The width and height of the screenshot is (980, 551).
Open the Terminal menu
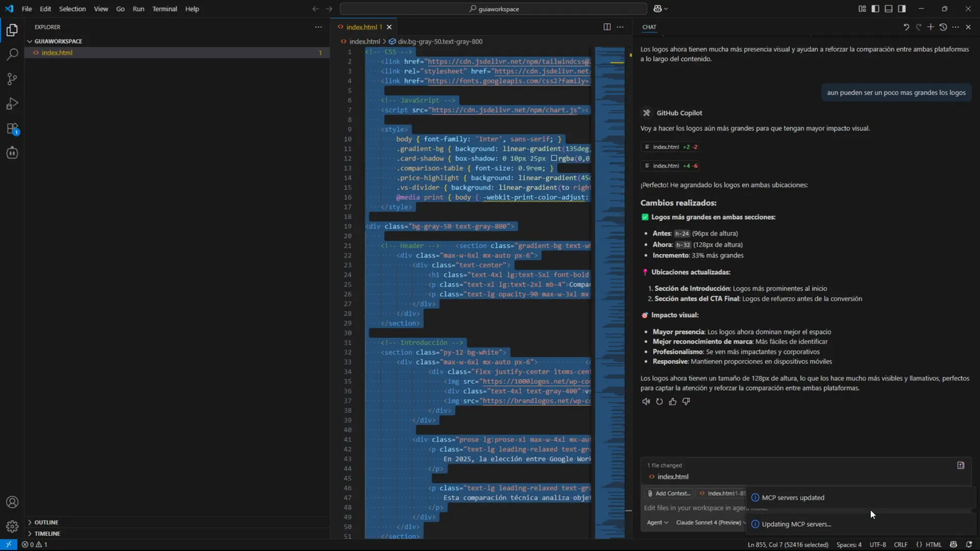(164, 9)
